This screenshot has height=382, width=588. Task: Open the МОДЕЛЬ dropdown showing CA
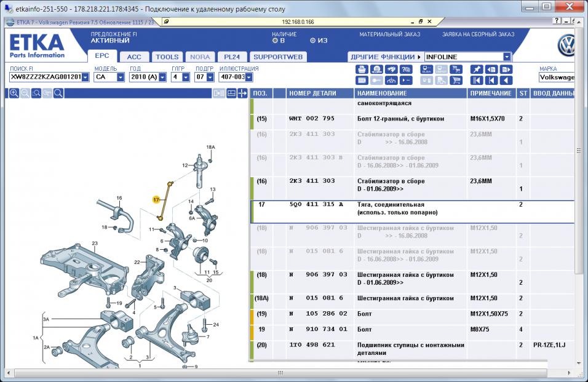pos(121,78)
